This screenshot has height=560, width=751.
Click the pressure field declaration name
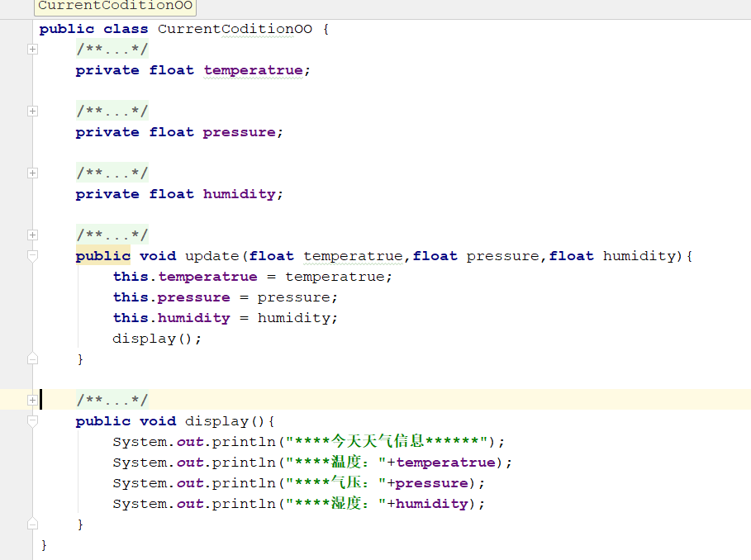click(240, 133)
